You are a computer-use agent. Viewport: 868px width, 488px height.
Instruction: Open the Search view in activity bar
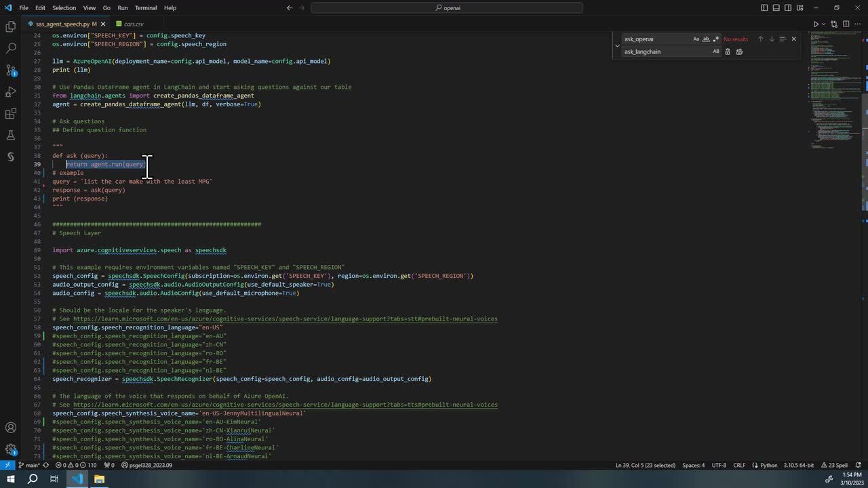tap(10, 48)
